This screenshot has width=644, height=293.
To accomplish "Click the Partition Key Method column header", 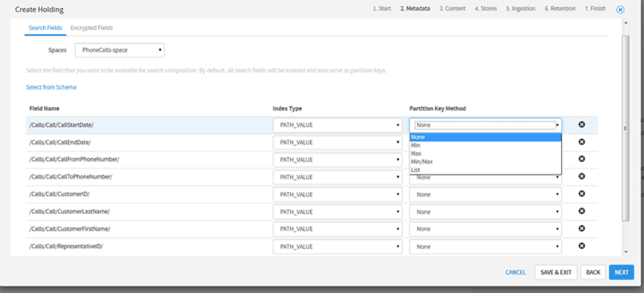I will [438, 109].
